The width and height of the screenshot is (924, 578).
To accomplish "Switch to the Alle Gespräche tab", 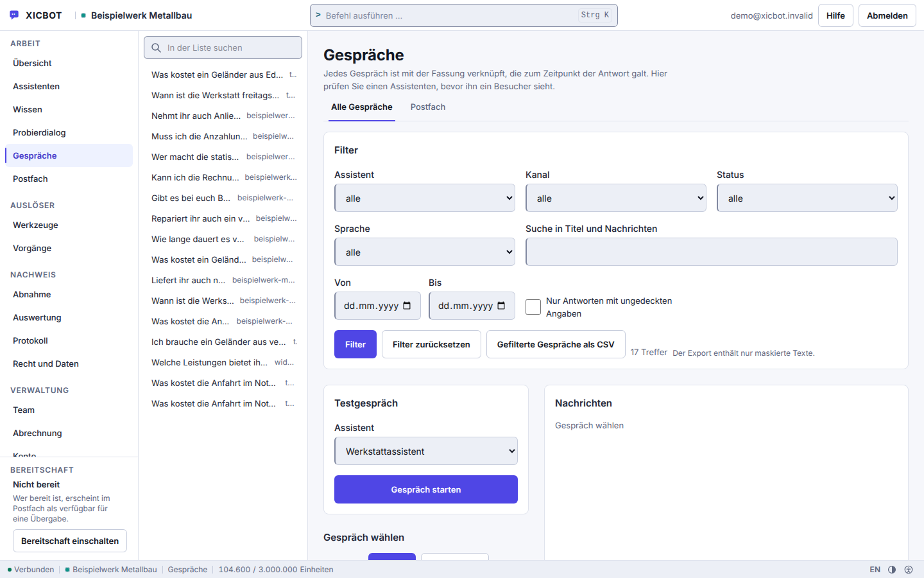I will (362, 107).
